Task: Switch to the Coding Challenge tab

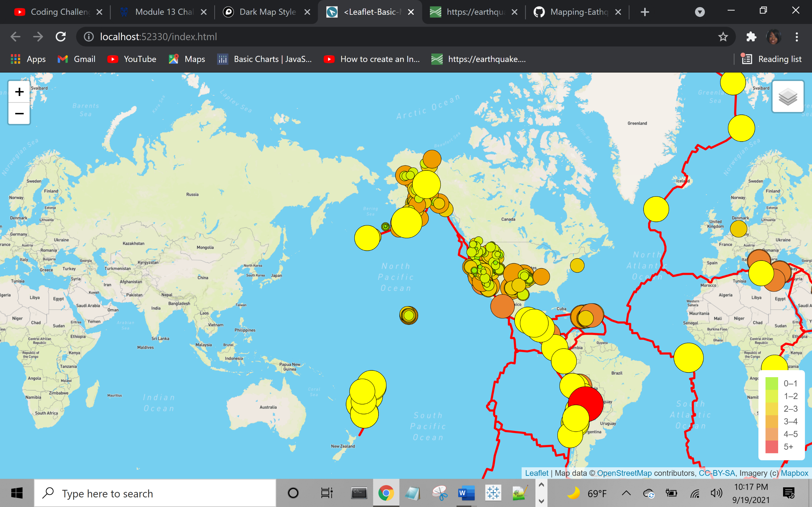Action: pos(57,12)
